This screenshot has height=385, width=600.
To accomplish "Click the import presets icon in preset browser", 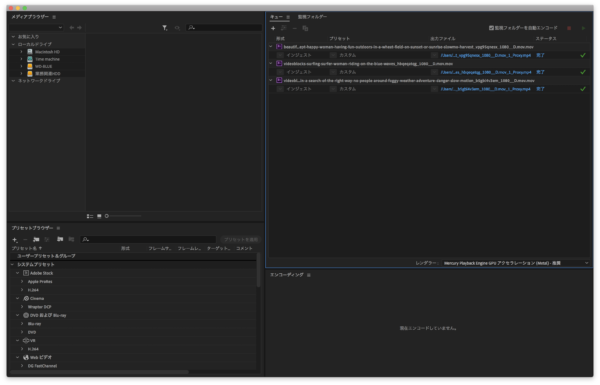I will coord(60,239).
